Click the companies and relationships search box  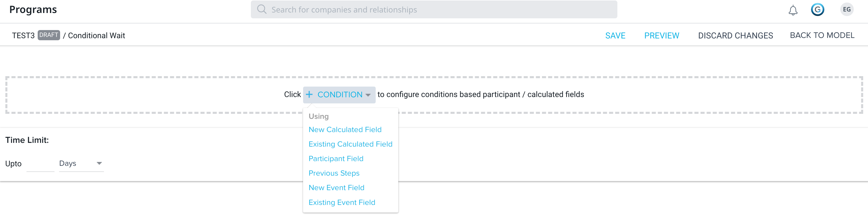pos(434,9)
